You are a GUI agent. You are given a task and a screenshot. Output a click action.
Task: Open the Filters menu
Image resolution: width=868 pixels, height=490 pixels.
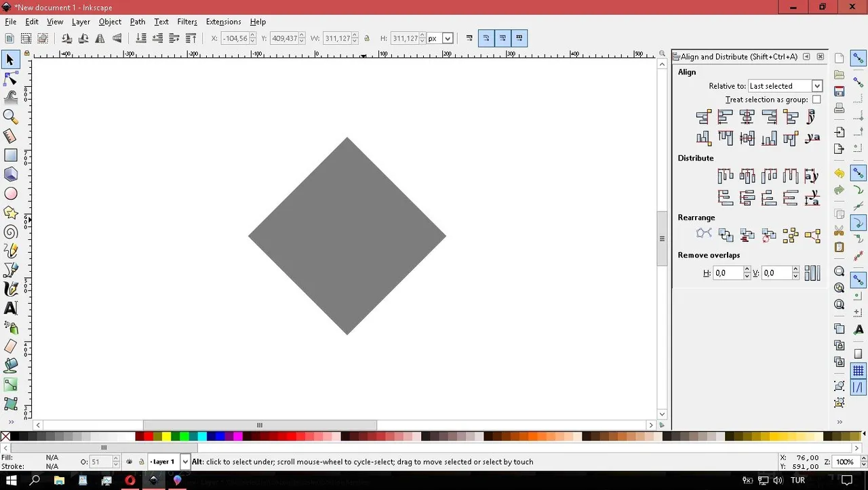pos(187,22)
